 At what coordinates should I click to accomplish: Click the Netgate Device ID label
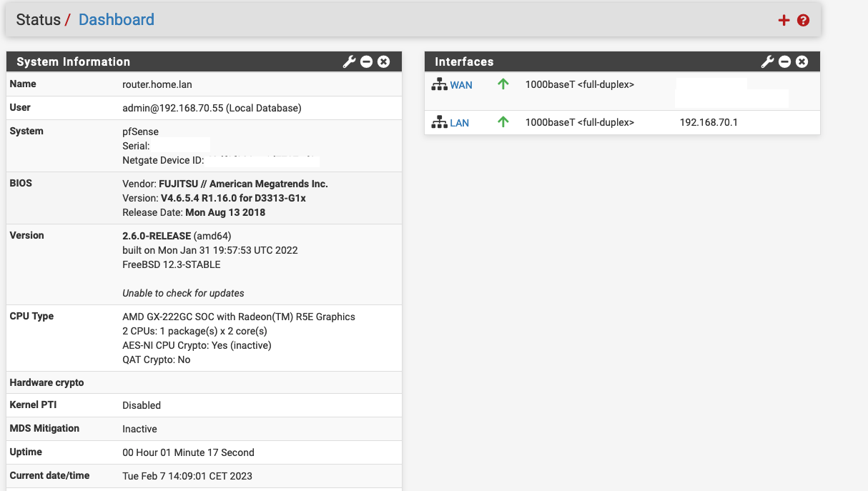point(163,160)
